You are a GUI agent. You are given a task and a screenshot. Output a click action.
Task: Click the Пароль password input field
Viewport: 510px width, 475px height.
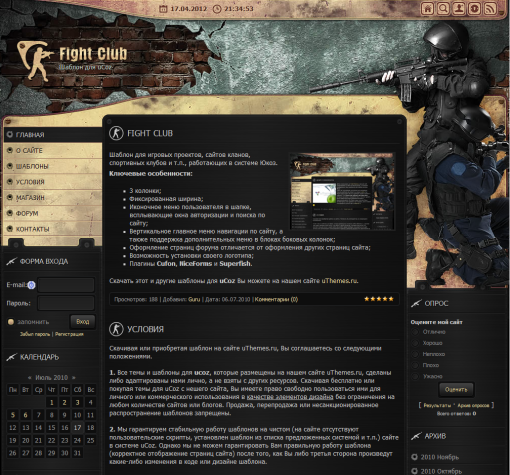(x=66, y=303)
